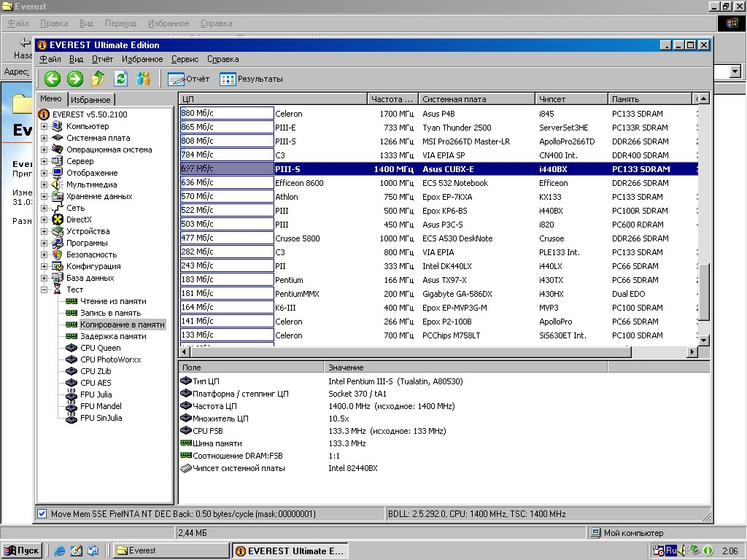747x560 pixels.
Task: Expand the Компьютер tree node
Action: click(44, 126)
